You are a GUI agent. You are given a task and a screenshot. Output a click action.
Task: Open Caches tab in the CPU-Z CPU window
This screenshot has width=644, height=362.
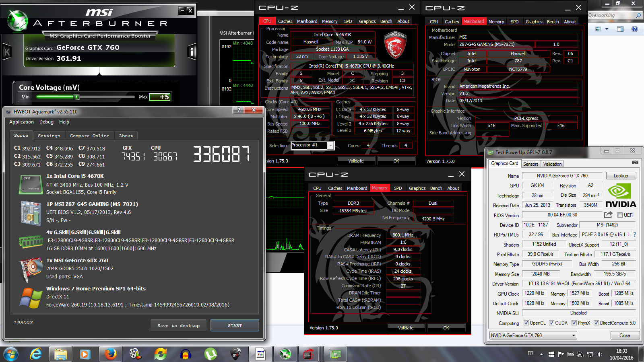pos(285,21)
